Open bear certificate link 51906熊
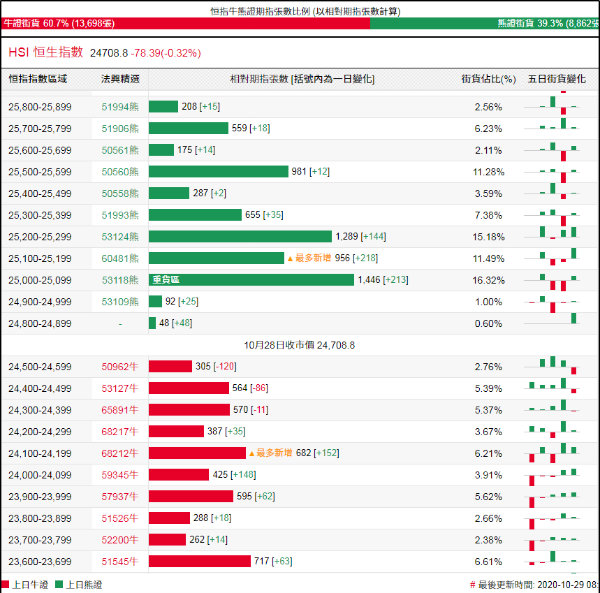This screenshot has height=593, width=600. pos(120,129)
